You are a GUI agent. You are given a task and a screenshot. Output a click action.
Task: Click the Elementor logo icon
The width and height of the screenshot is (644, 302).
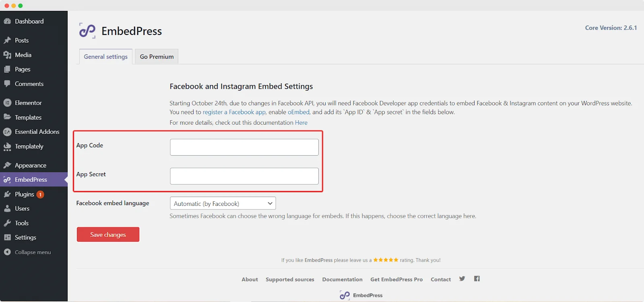(x=7, y=103)
